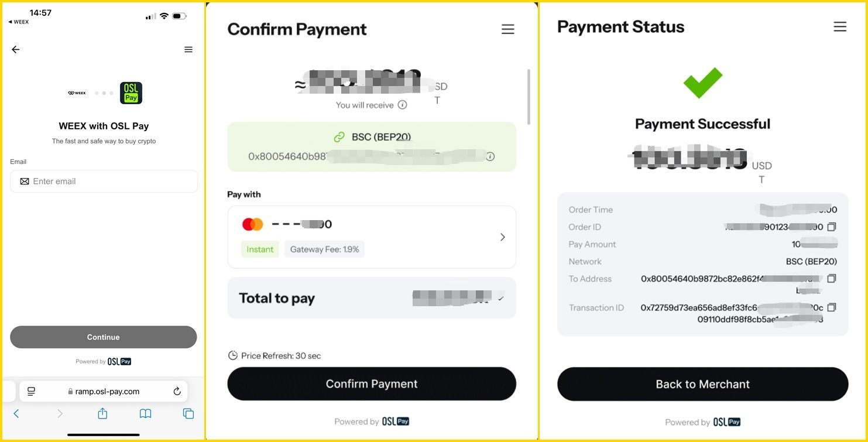Tap info icon next to You will receive
The width and height of the screenshot is (868, 442).
pyautogui.click(x=402, y=105)
